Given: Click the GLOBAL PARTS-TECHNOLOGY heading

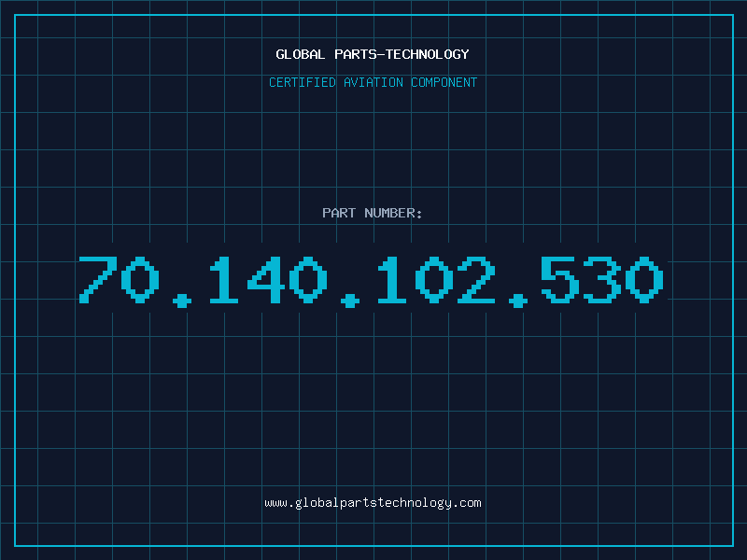Looking at the screenshot, I should (373, 54).
